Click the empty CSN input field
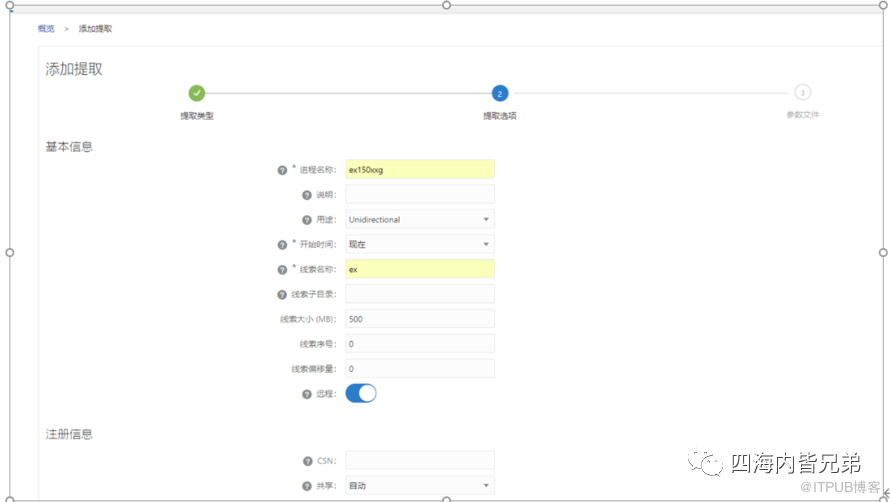 tap(420, 461)
